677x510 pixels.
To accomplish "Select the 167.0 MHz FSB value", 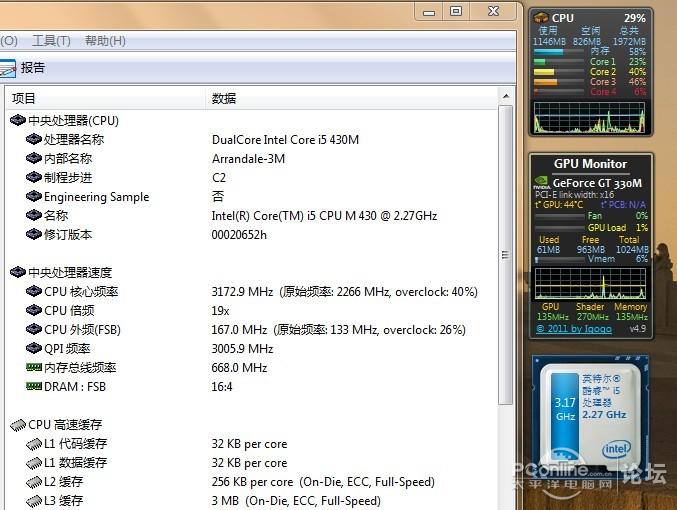I will click(x=239, y=329).
